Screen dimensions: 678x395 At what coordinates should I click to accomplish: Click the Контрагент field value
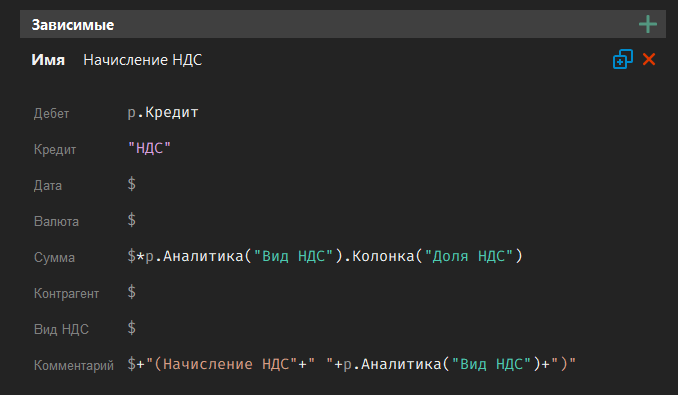click(x=132, y=292)
